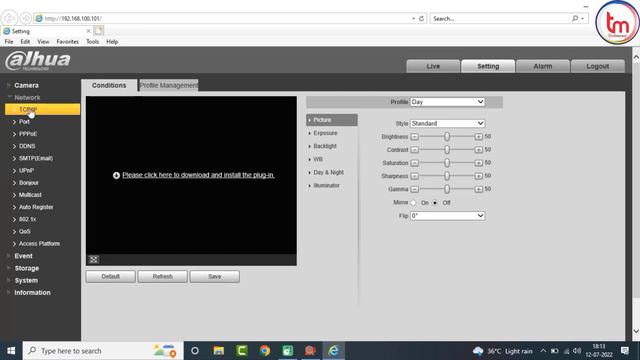Open the Illuminator settings section
Viewport: 640px width, 360px height.
click(327, 185)
